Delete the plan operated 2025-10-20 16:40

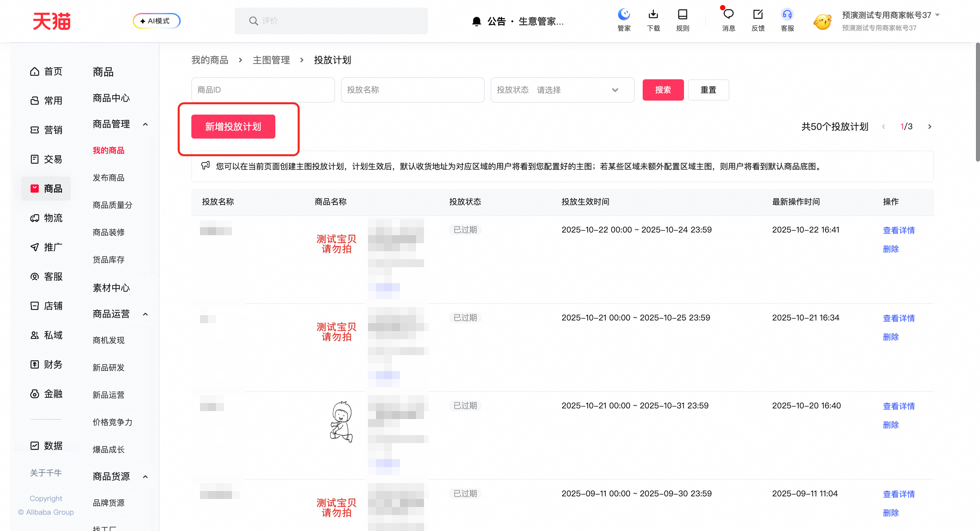coord(891,425)
